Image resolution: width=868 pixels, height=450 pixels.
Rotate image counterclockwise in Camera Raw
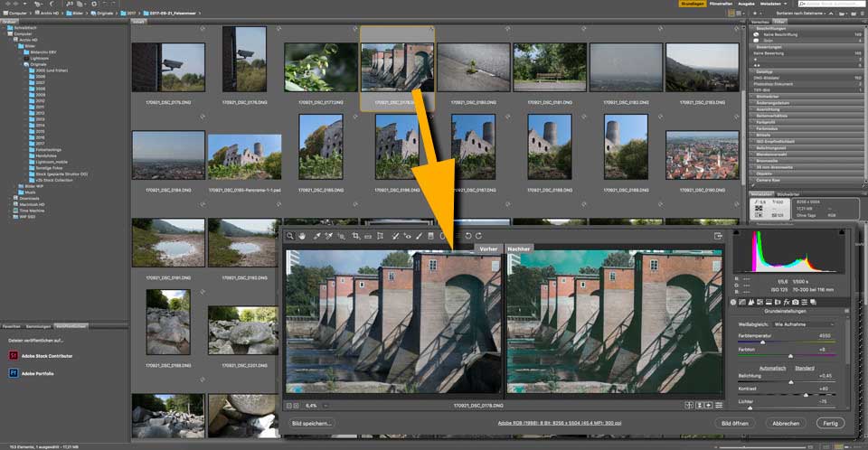467,236
